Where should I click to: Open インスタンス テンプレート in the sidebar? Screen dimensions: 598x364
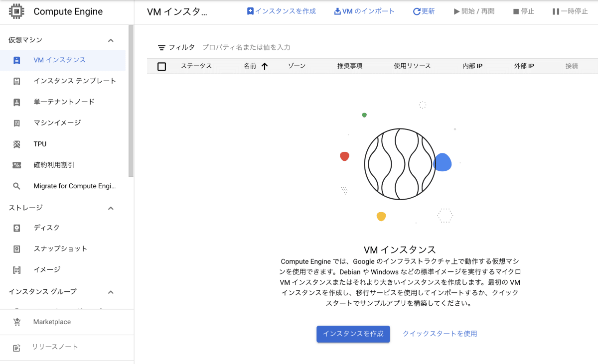click(63, 81)
